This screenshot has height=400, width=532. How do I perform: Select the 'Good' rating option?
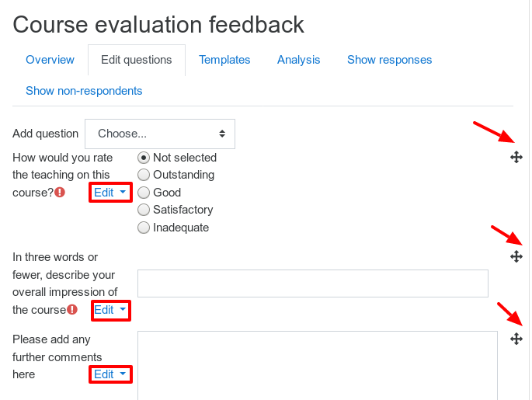pyautogui.click(x=144, y=193)
